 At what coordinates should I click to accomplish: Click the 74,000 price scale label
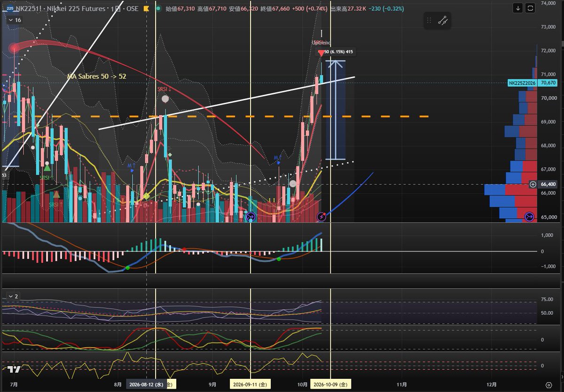[548, 3]
